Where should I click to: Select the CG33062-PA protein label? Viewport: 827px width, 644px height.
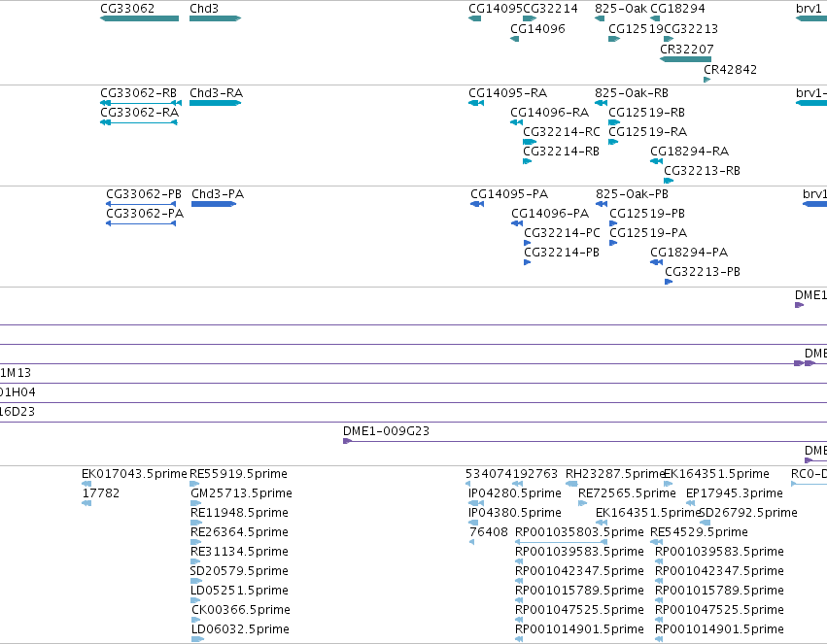click(145, 214)
